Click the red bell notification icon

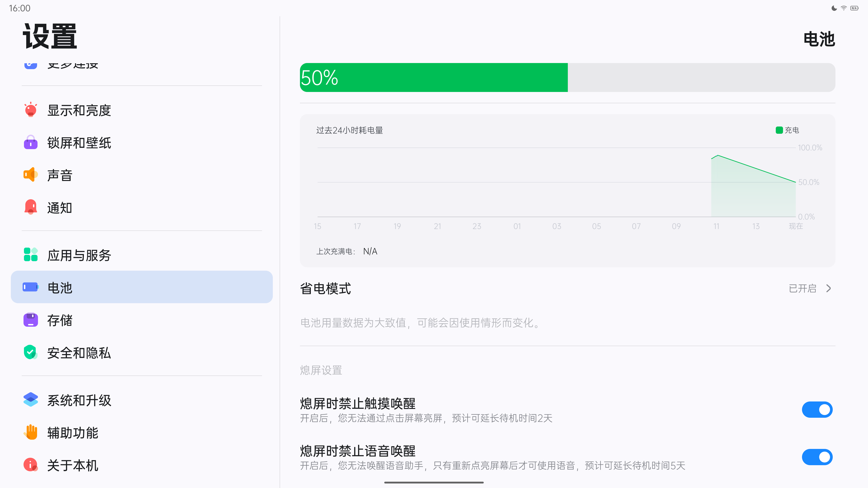[31, 207]
